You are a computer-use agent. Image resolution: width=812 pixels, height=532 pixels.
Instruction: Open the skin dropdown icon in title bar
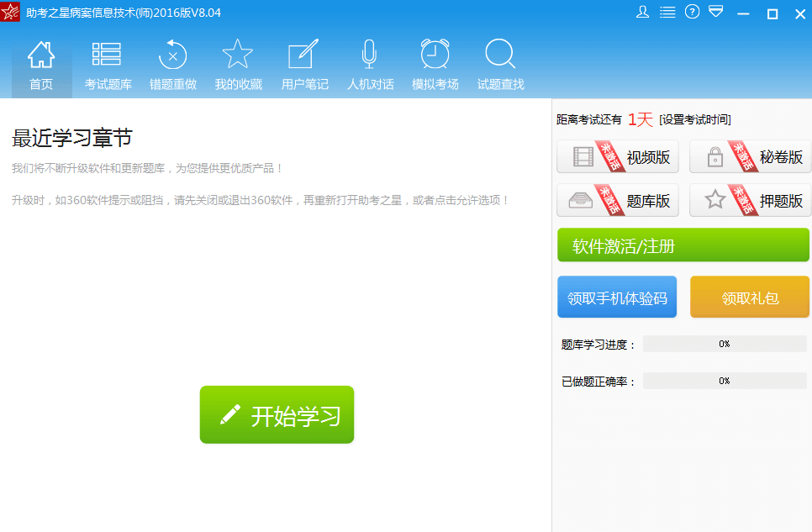click(715, 12)
